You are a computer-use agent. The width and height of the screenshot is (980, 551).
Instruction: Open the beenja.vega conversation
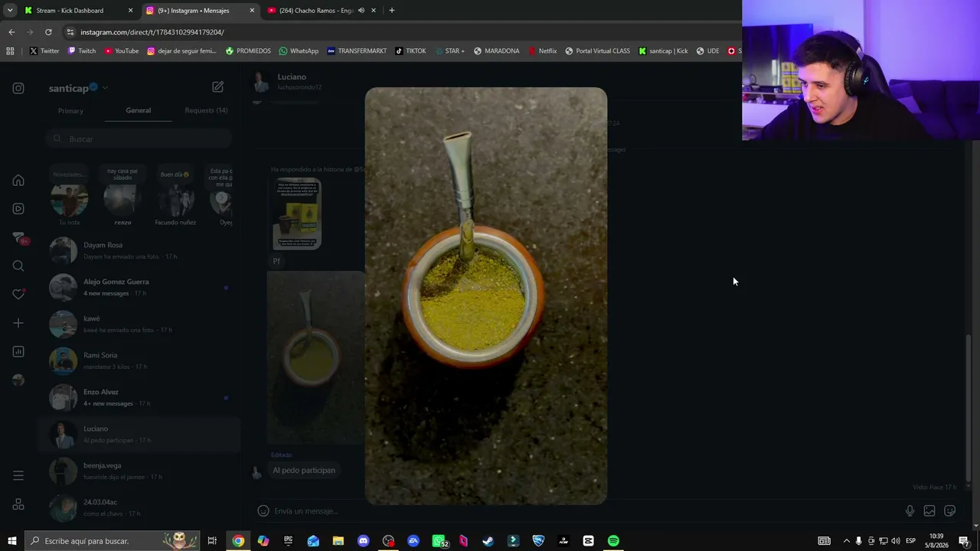click(139, 471)
